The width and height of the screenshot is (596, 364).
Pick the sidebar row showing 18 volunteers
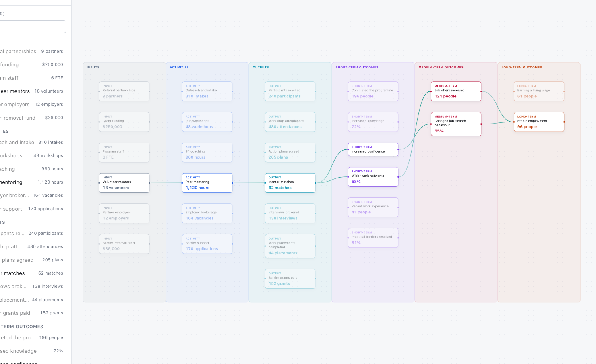click(x=32, y=91)
